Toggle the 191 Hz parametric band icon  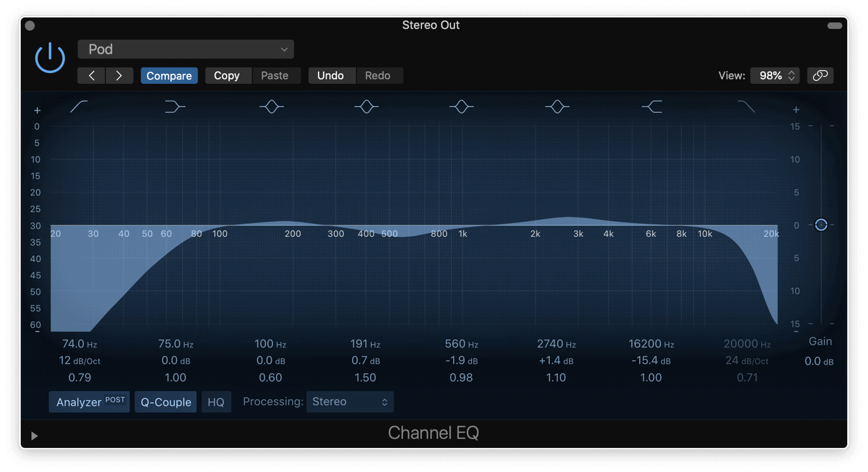(367, 106)
